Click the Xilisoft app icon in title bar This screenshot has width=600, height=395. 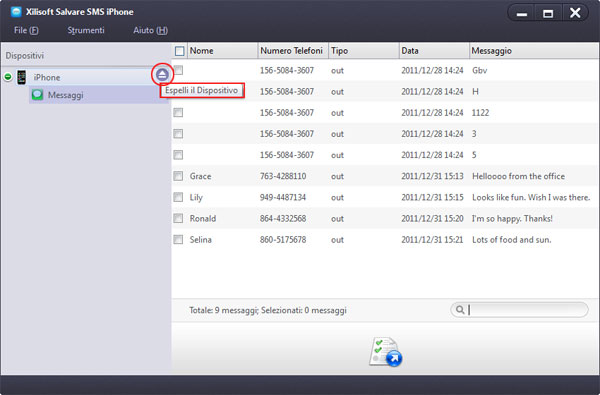coord(16,12)
